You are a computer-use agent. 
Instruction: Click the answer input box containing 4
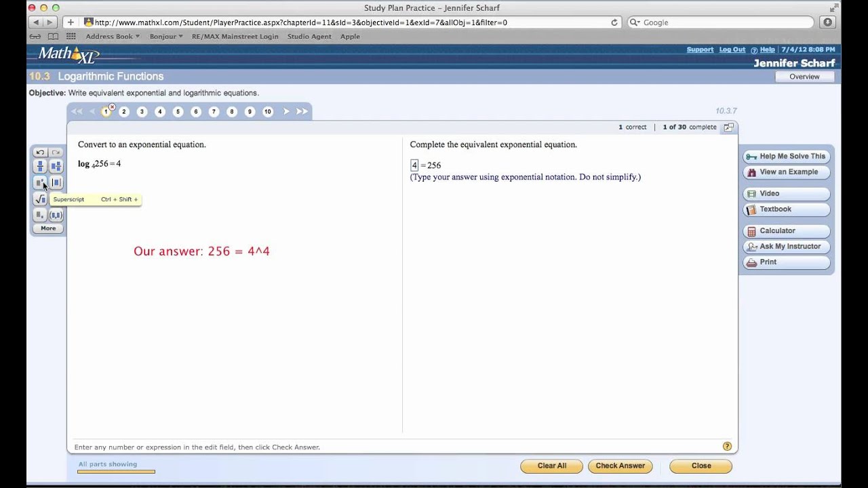[414, 165]
